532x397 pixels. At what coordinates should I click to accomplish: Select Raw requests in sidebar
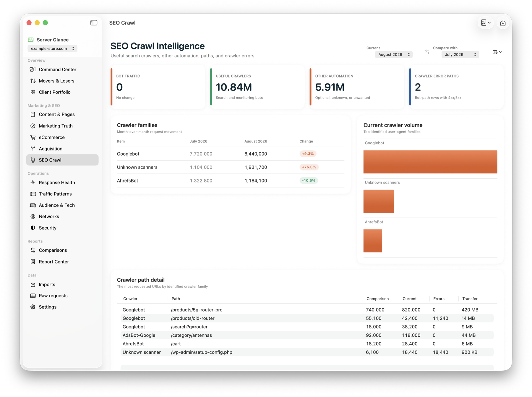62,296
